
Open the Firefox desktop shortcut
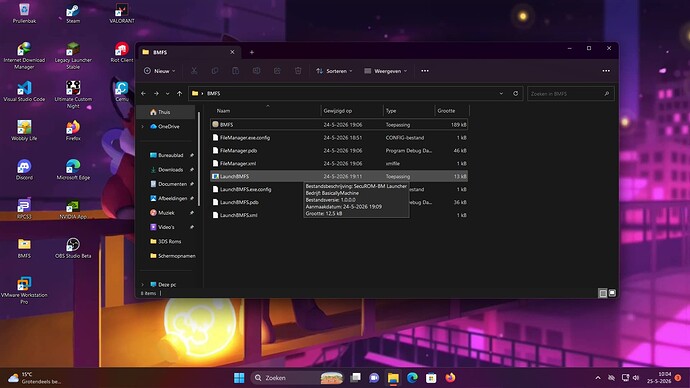coord(73,131)
